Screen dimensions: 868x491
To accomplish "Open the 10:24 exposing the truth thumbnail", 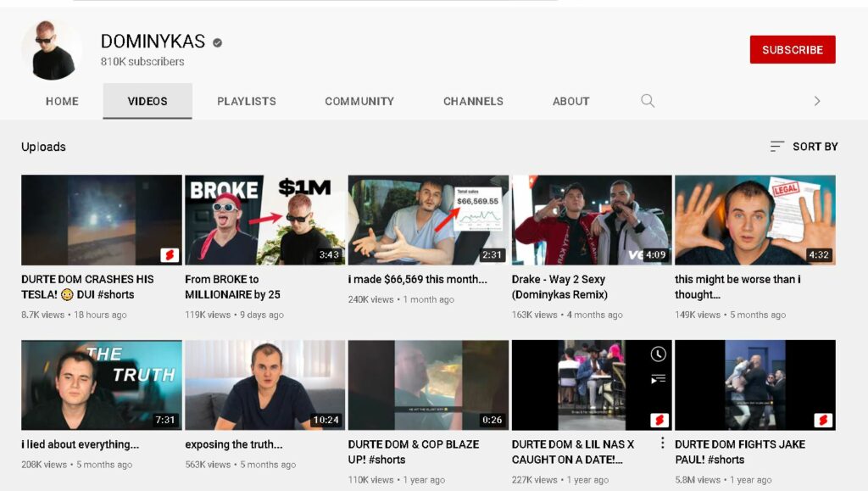I will [264, 385].
